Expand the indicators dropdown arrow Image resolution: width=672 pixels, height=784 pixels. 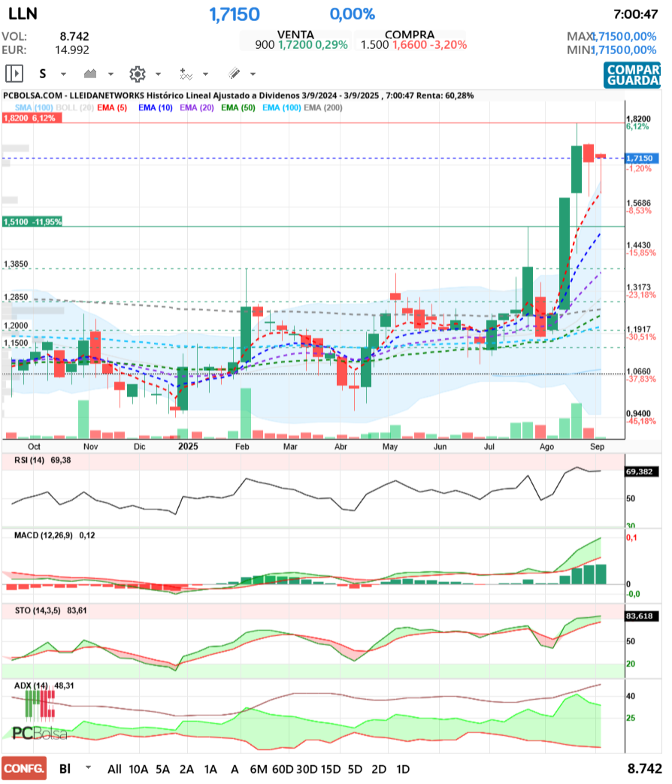205,74
